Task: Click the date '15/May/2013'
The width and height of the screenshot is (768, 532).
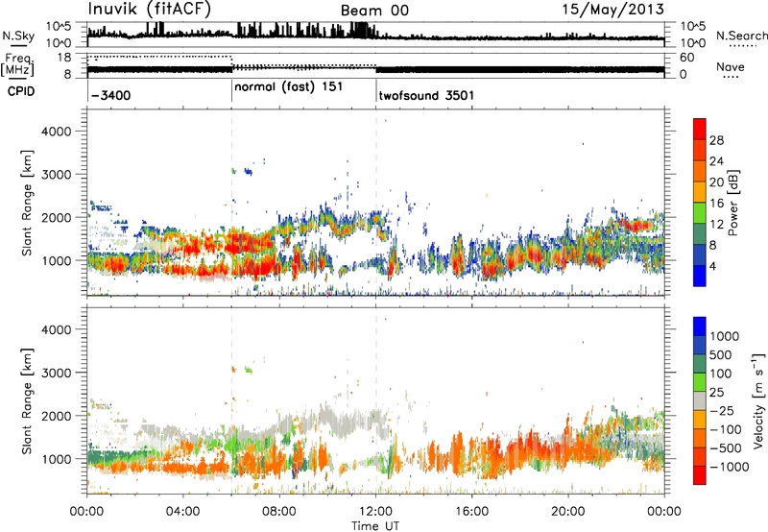Action: coord(613,9)
